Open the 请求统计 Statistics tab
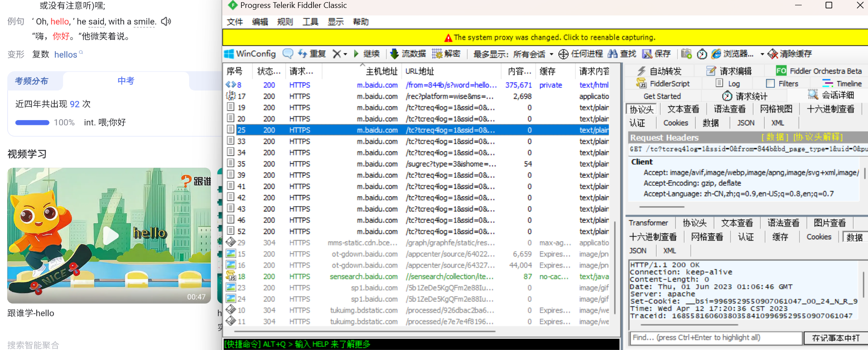This screenshot has height=350, width=868. [x=745, y=96]
